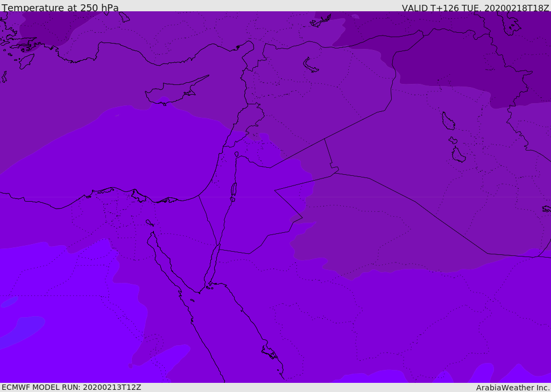Select the Rhodes island outline
The height and width of the screenshot is (392, 551).
point(26,61)
